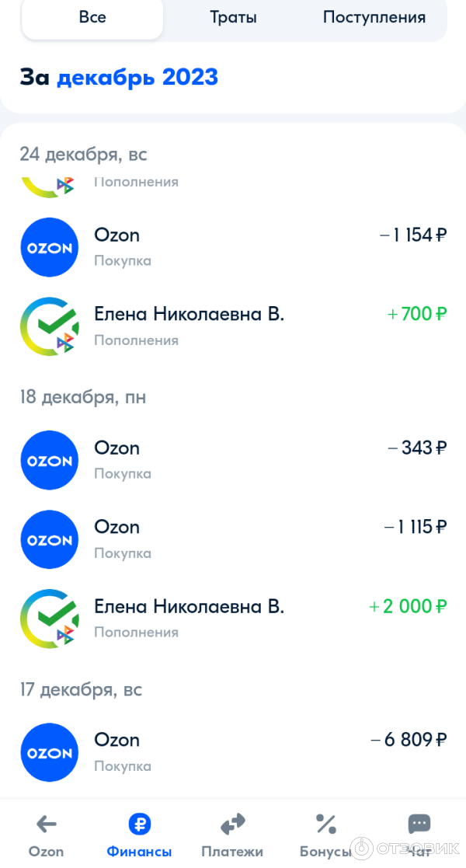The image size is (466, 868).
Task: Open Елена Николаевна В. +700 ₽ transfer
Action: (189, 314)
